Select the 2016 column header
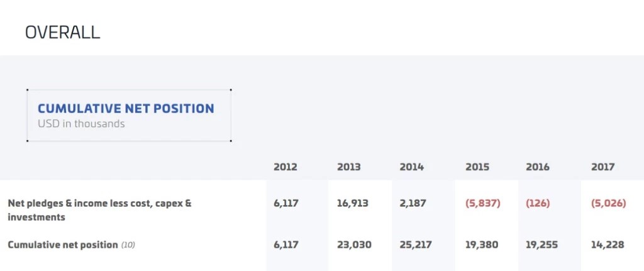Viewport: 644px width, 271px height. pyautogui.click(x=538, y=167)
